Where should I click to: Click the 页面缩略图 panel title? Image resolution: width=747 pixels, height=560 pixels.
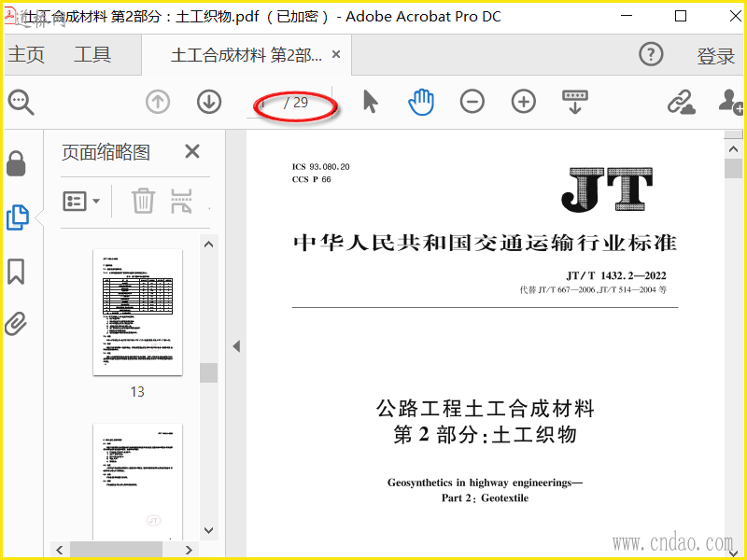tap(106, 152)
